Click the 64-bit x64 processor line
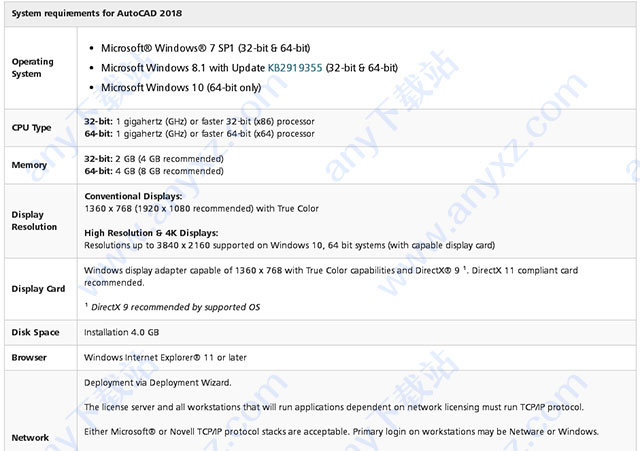The height and width of the screenshot is (451, 640). pyautogui.click(x=199, y=133)
